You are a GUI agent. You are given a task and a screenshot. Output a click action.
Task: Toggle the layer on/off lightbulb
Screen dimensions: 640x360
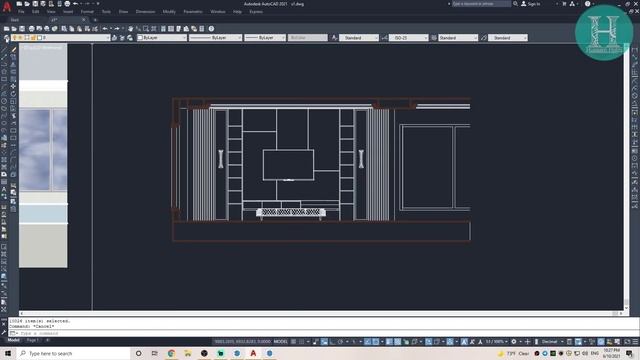point(14,38)
